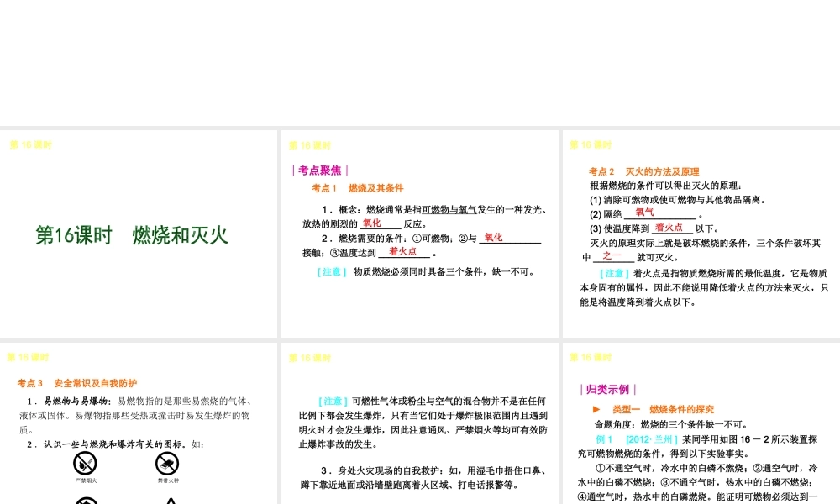Click the line 根据燃烧的条件可以得出灭火的原理
The width and height of the screenshot is (840, 504).
666,186
